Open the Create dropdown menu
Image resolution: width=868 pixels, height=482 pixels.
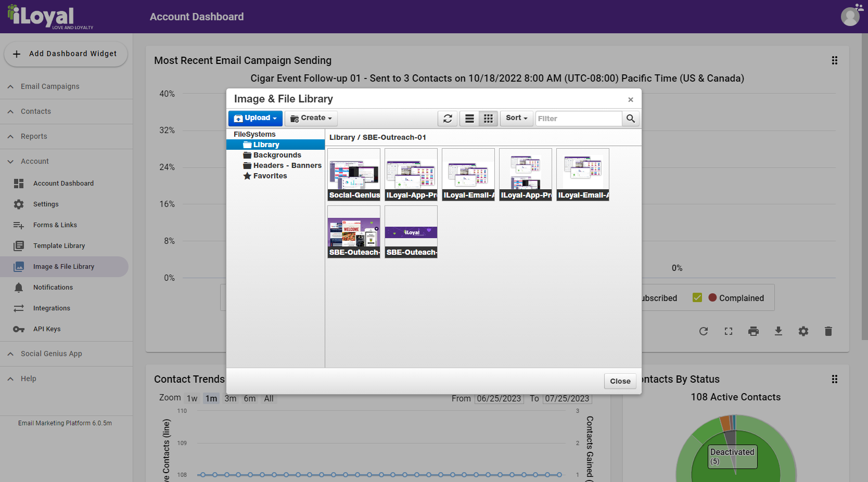click(x=311, y=119)
